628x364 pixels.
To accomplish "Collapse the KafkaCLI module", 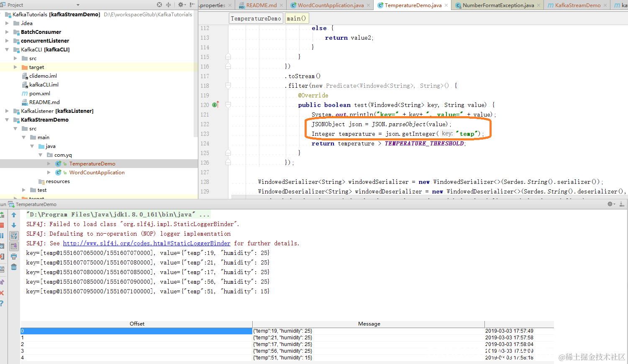I will [x=7, y=50].
